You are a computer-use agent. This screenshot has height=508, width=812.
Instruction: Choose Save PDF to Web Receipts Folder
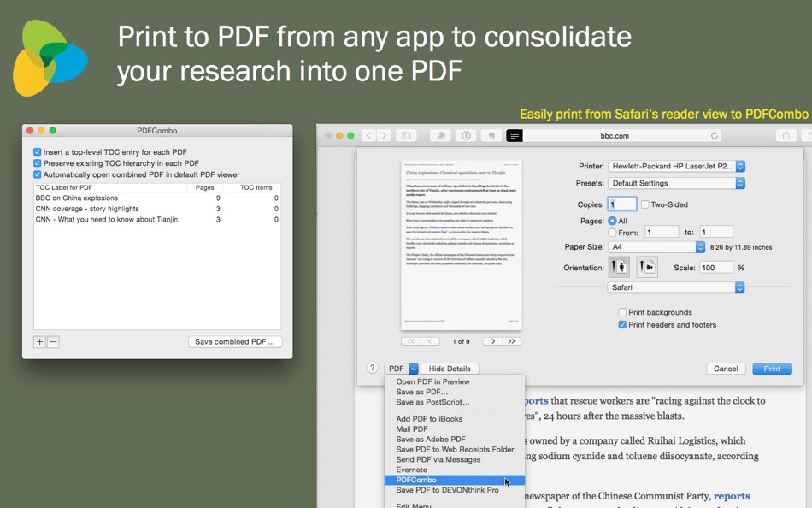point(455,450)
